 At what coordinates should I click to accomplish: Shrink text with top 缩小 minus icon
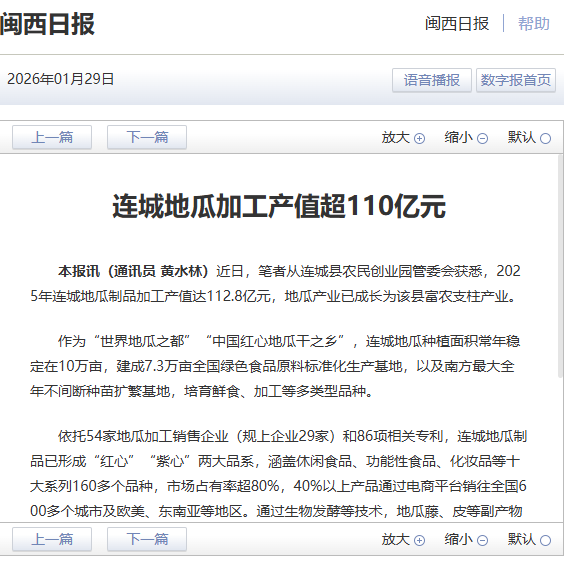pos(482,139)
